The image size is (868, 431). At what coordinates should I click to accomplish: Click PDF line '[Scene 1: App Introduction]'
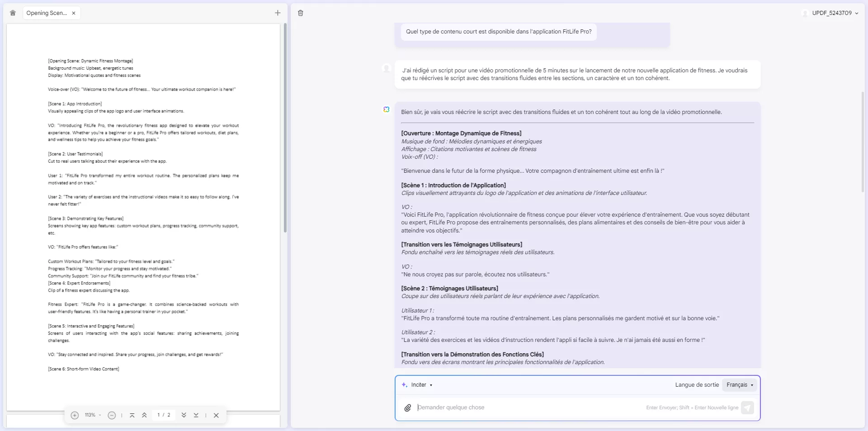[x=75, y=104]
